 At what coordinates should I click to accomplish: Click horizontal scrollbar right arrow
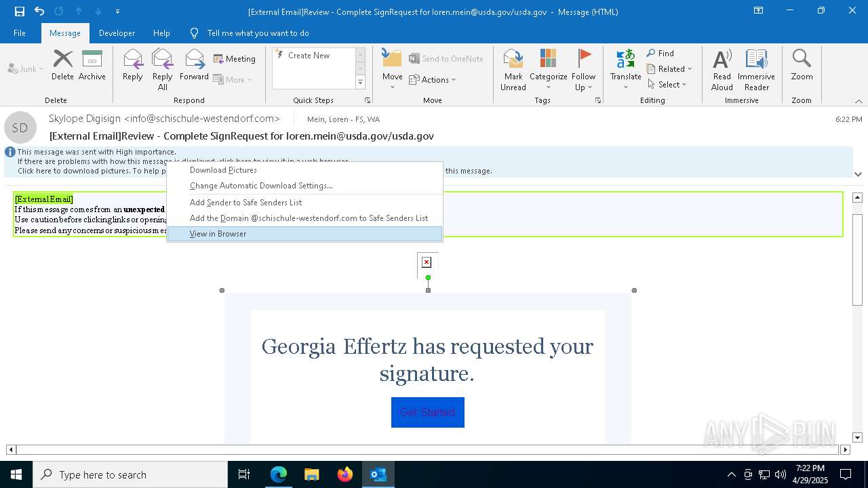point(845,449)
